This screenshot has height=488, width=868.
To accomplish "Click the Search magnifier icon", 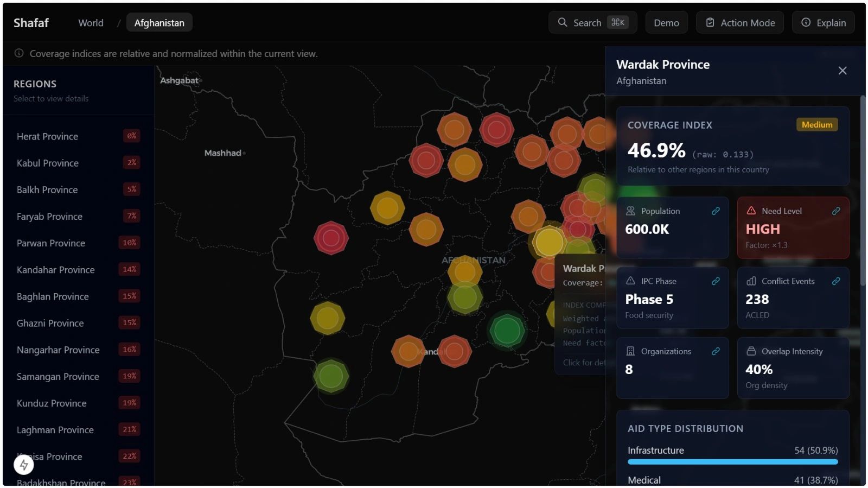I will click(x=563, y=22).
